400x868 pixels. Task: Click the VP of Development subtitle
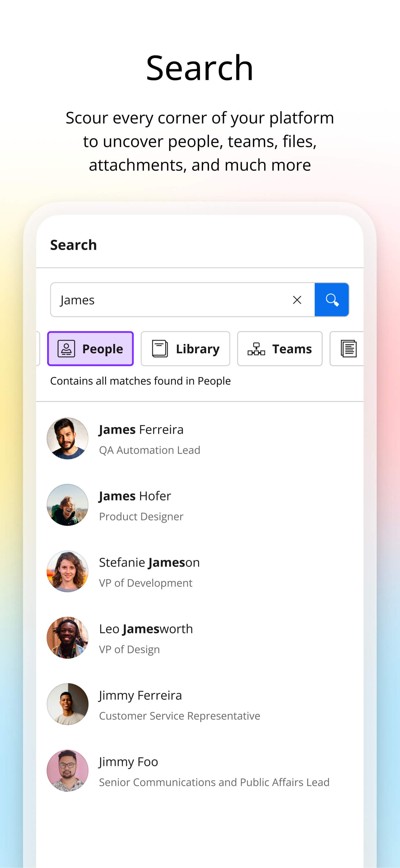click(145, 583)
